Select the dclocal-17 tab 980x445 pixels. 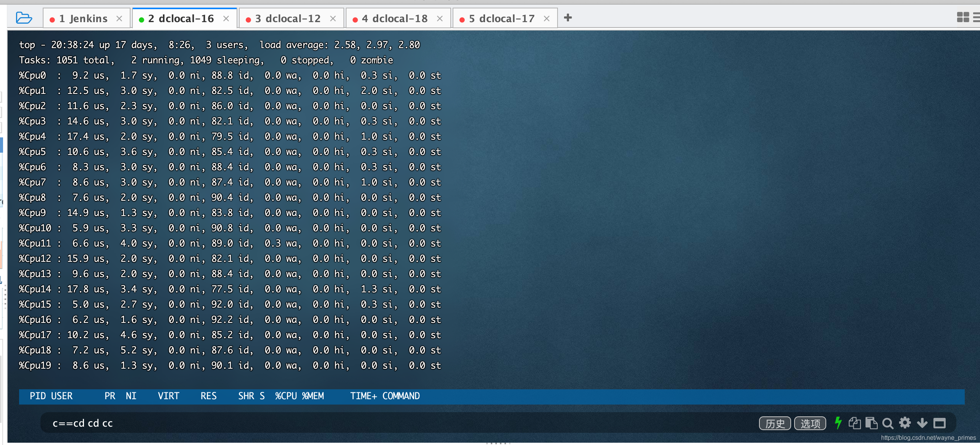(x=502, y=19)
